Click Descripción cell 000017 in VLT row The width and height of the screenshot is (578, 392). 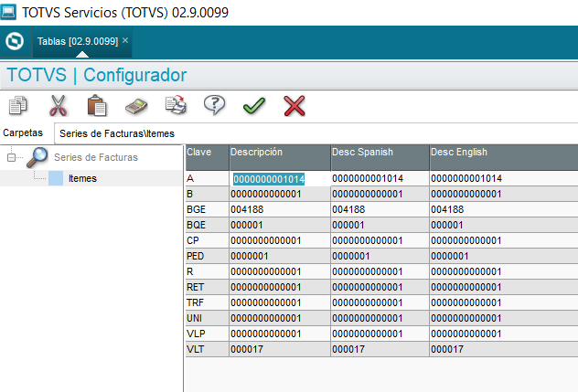click(x=280, y=349)
